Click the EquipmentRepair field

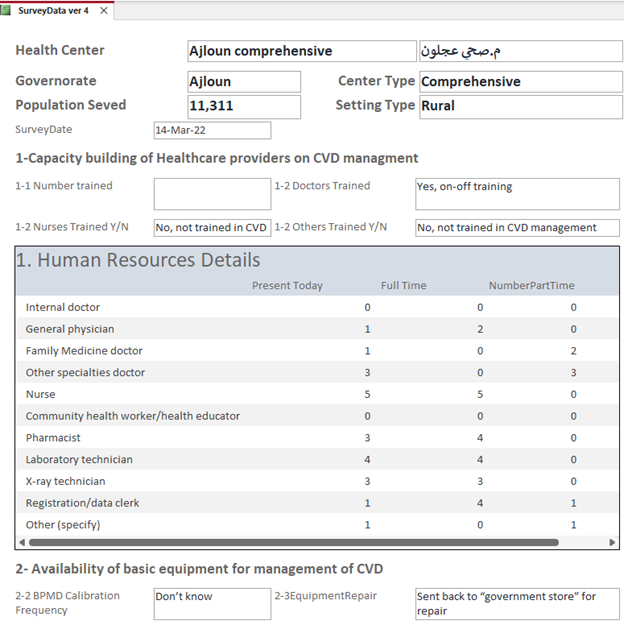click(516, 603)
